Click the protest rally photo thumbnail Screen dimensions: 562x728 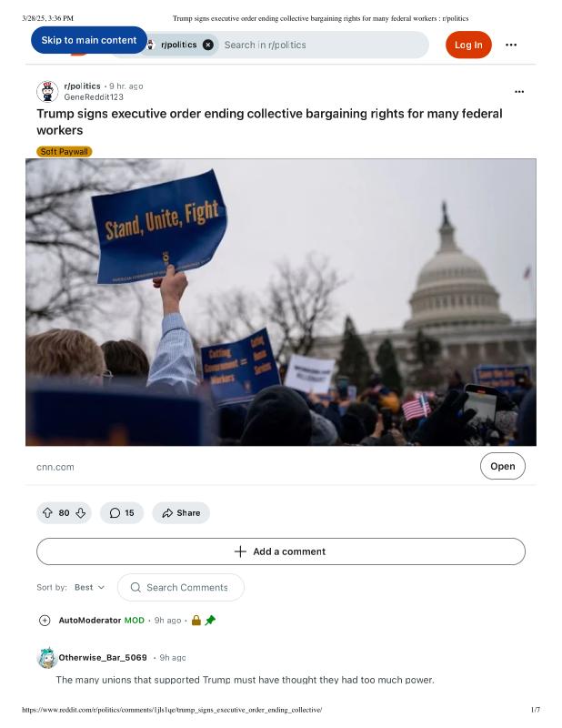pyautogui.click(x=281, y=302)
